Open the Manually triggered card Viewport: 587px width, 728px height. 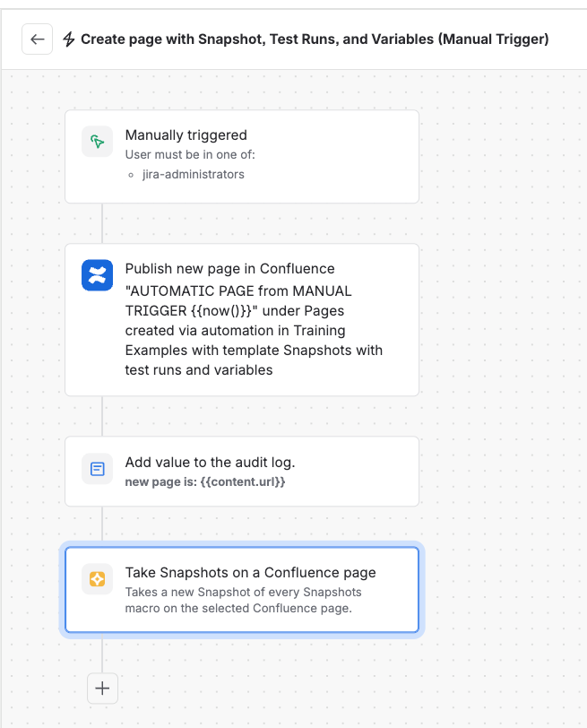242,157
